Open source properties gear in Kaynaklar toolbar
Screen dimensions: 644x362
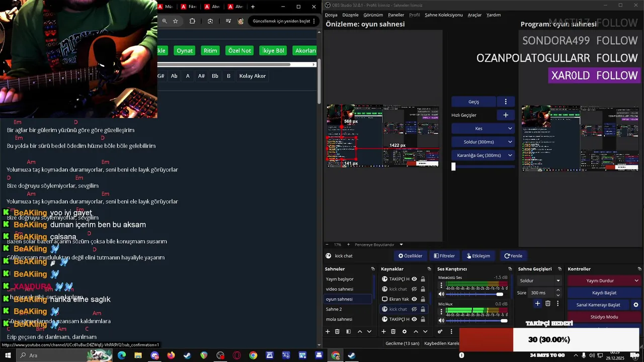click(404, 331)
